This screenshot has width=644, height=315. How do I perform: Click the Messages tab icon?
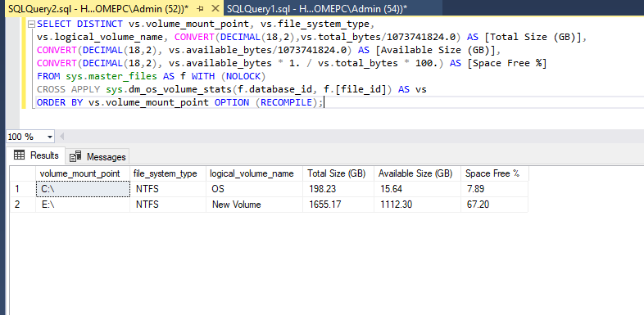click(x=75, y=156)
